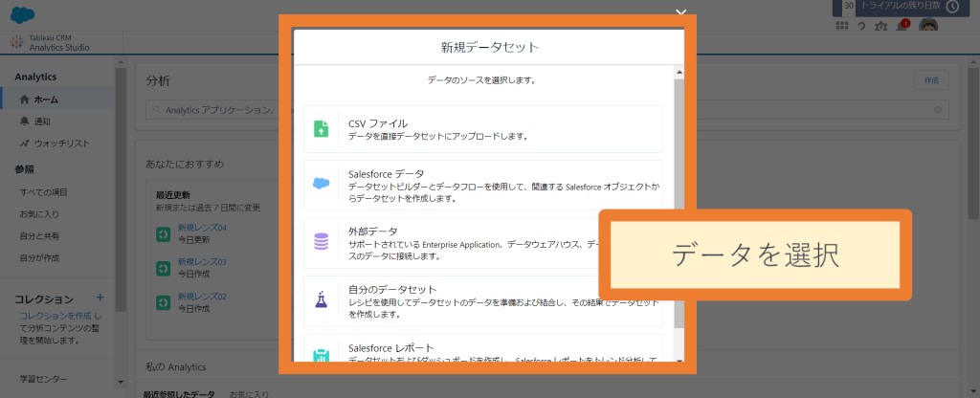980x398 pixels.
Task: Click the search magnifier icon
Action: coord(156,110)
